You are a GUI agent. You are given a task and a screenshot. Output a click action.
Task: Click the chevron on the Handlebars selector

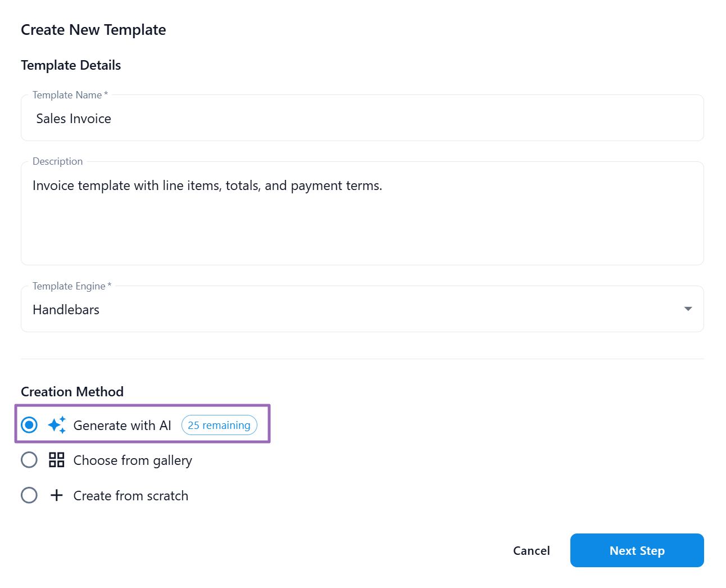[x=687, y=309]
